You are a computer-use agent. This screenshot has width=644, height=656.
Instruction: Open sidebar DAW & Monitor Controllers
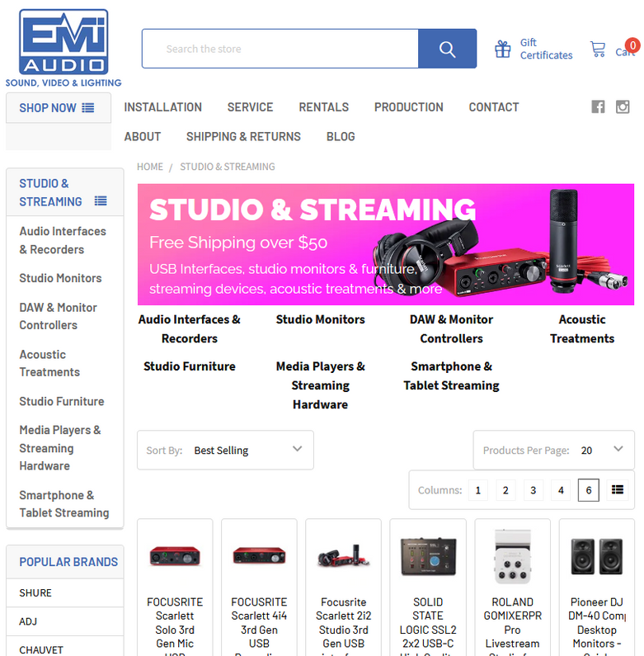58,316
